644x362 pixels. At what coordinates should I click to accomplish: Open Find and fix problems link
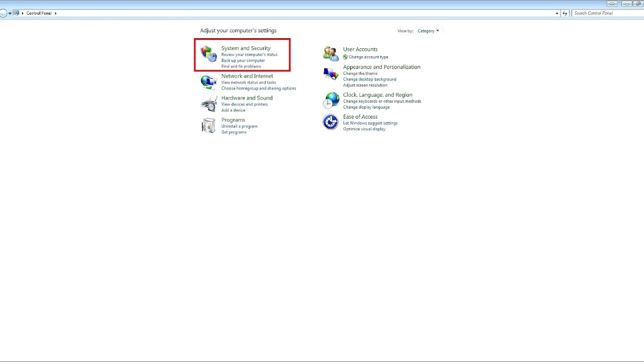tap(241, 66)
